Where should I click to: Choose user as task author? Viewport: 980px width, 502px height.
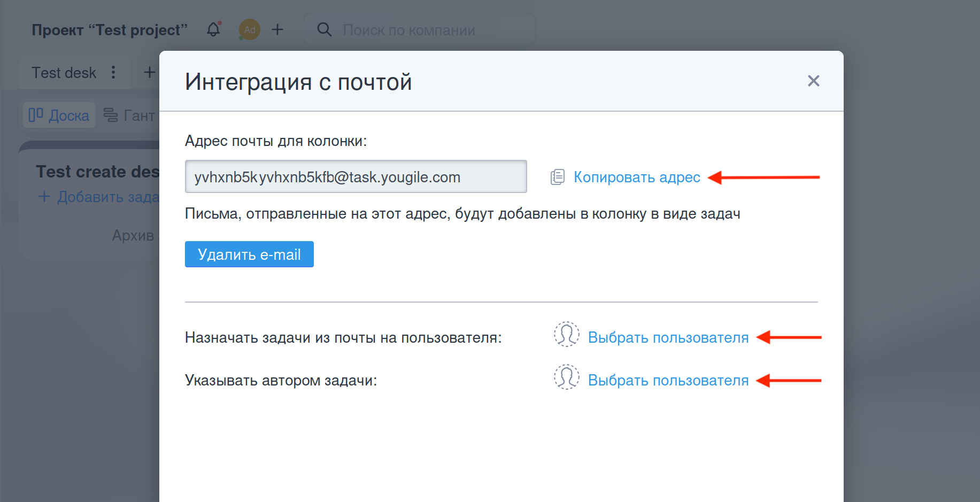click(x=668, y=381)
